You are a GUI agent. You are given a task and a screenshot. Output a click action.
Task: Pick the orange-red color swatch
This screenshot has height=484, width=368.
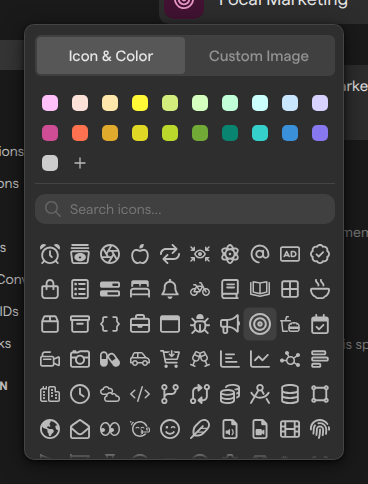point(80,133)
